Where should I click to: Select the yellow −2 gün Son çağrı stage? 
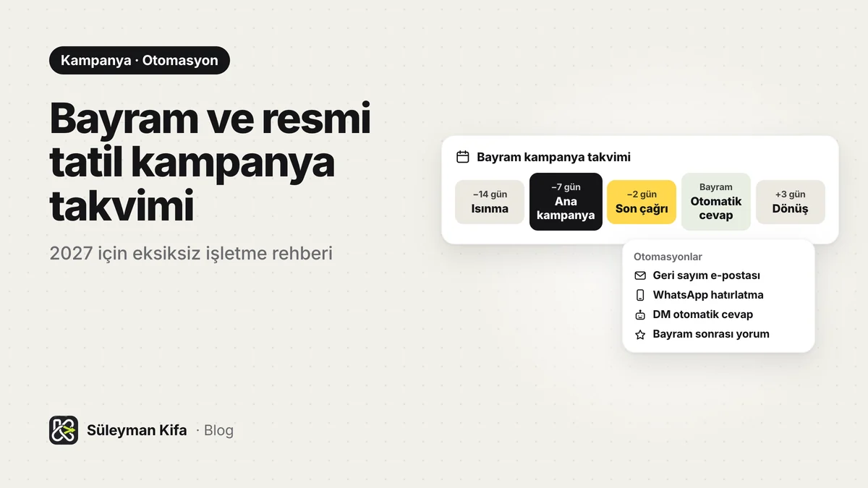(642, 202)
